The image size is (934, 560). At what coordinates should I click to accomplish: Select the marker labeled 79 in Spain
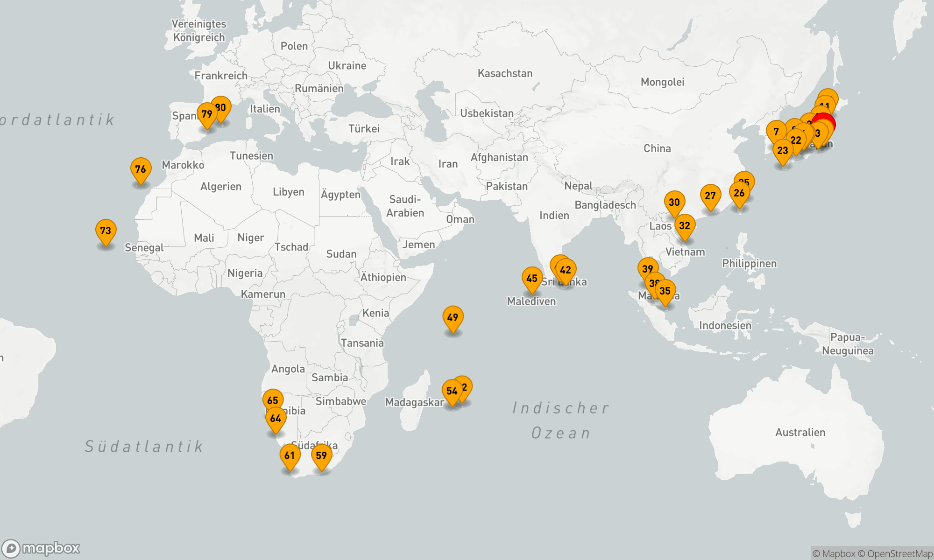coord(206,114)
